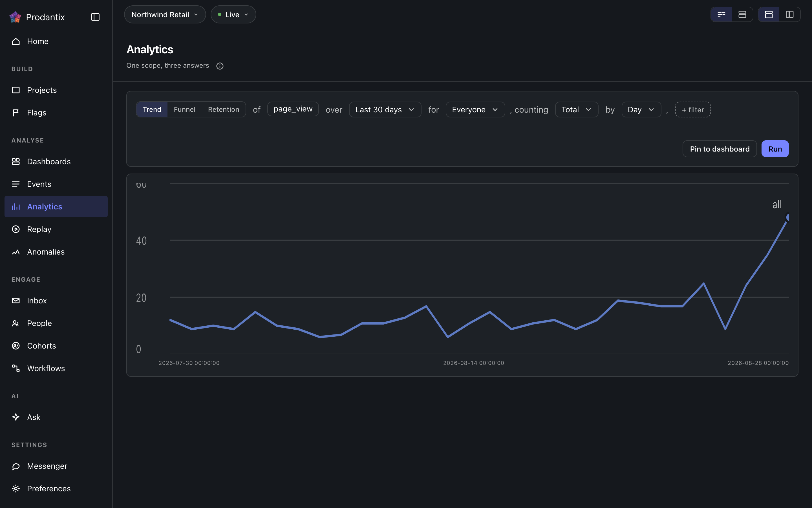Click the chart's final data point
Image resolution: width=812 pixels, height=508 pixels.
point(787,217)
